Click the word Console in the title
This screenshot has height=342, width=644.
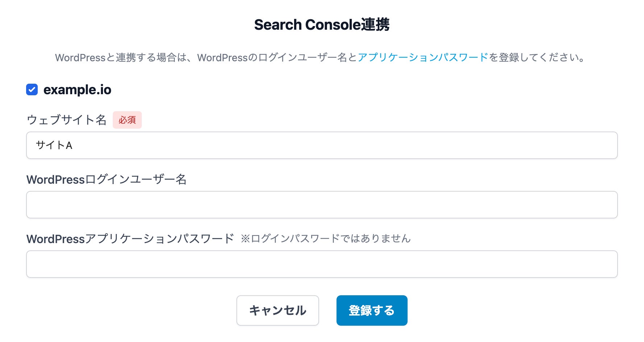(x=333, y=25)
